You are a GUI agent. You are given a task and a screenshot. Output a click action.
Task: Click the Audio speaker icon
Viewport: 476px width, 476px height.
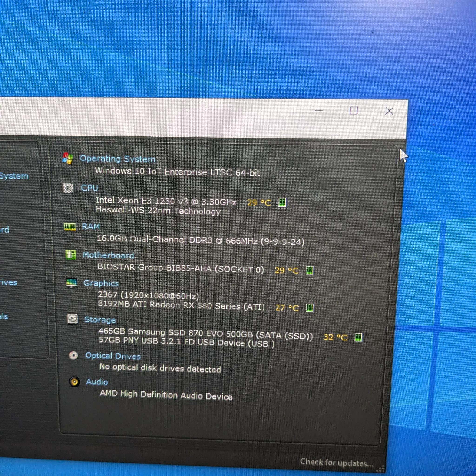point(74,382)
